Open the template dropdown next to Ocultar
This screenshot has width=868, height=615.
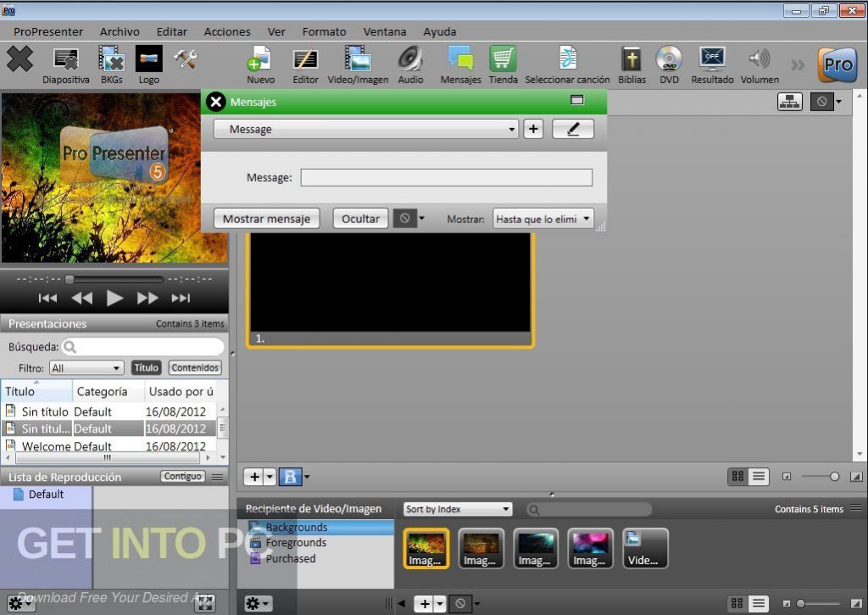click(409, 218)
